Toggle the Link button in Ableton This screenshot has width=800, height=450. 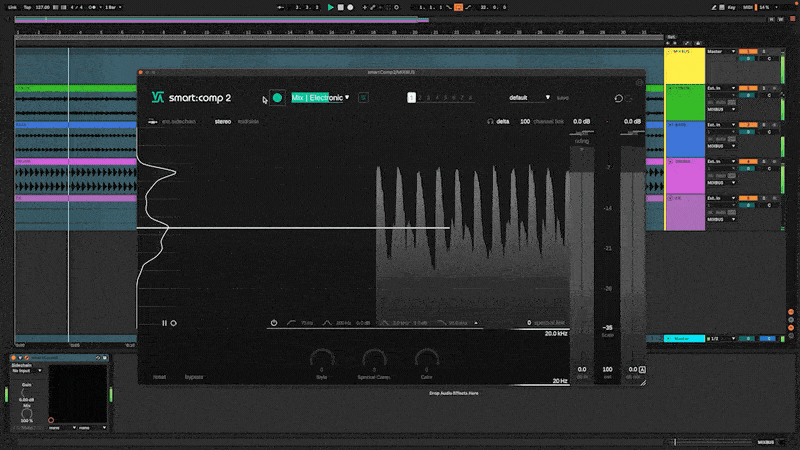pyautogui.click(x=12, y=7)
